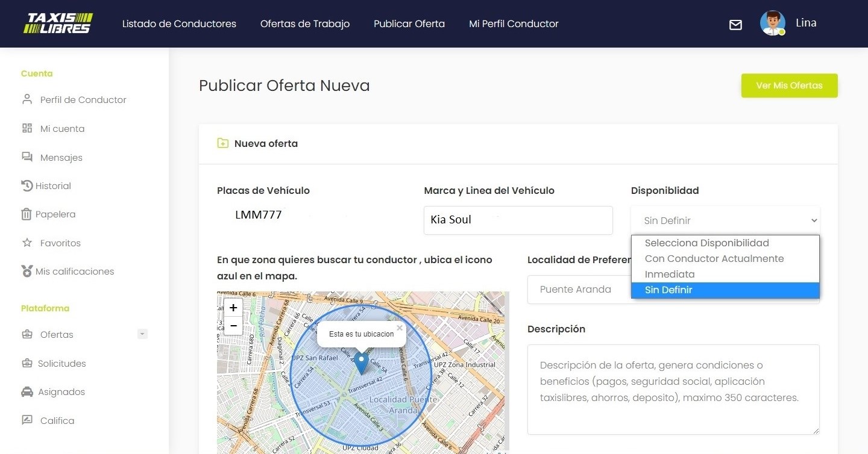Open Perfil de Conductor sidebar link
Screen dimensions: 868x454
point(83,100)
